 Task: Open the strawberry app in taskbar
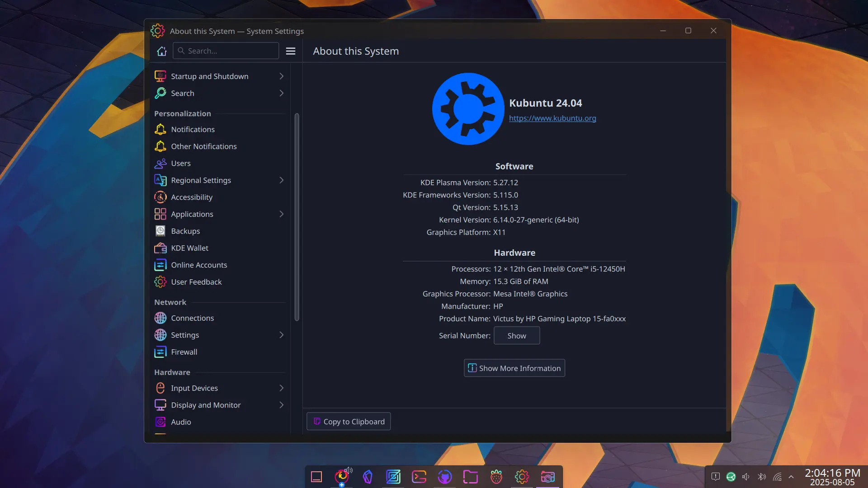click(496, 477)
